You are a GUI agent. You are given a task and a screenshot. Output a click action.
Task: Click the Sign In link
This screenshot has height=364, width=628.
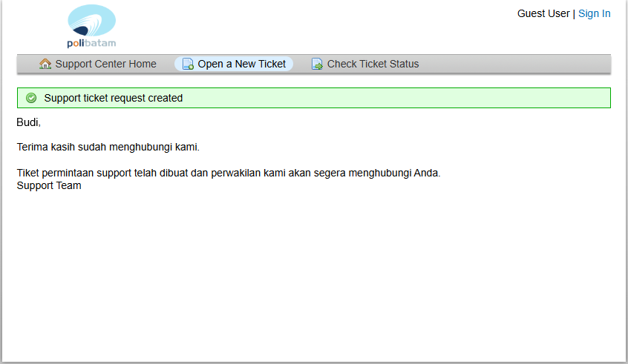(594, 13)
